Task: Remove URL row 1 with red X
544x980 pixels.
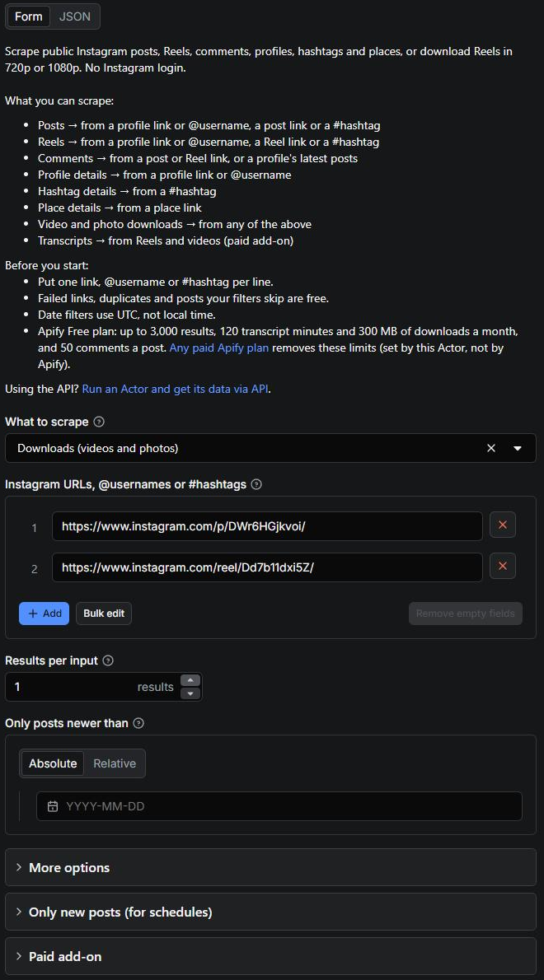Action: pyautogui.click(x=503, y=525)
